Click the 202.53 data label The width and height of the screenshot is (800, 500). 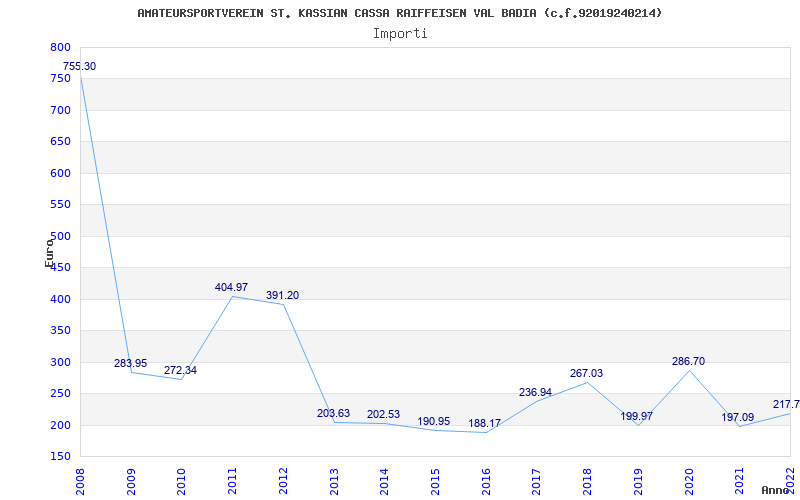[x=383, y=414]
